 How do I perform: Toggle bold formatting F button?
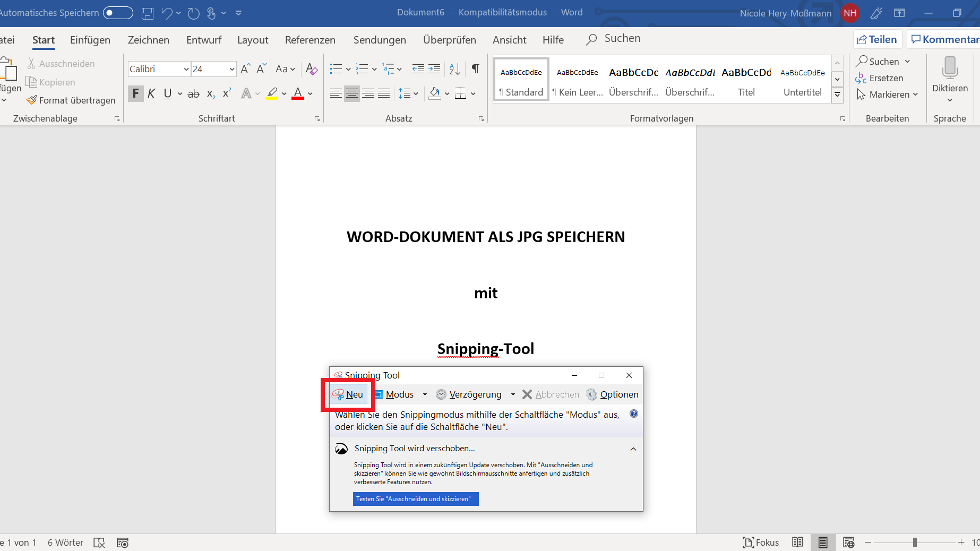[135, 94]
